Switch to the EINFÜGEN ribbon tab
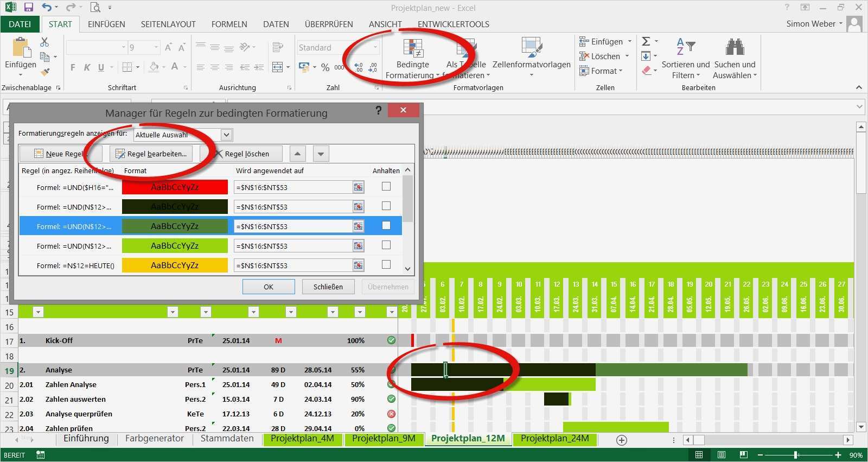 (x=106, y=24)
